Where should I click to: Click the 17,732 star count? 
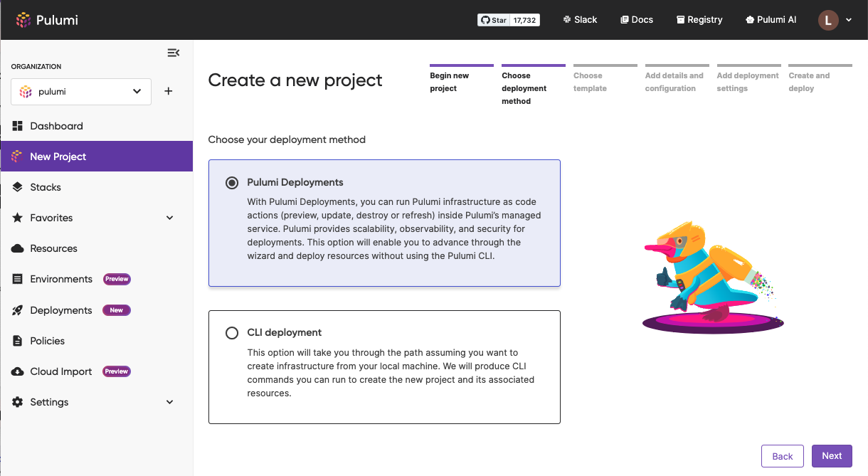[525, 20]
